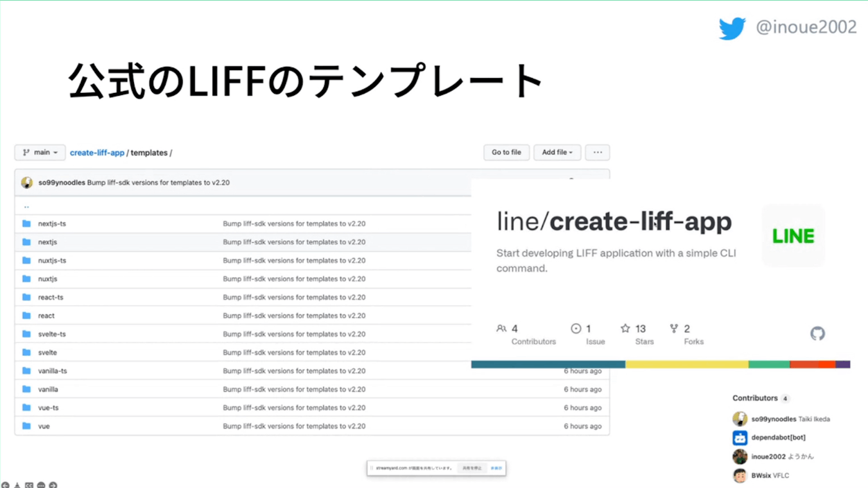Click the stop-sharing button in the streamyard bar
Viewport: 868px width, 488px height.
pos(472,468)
